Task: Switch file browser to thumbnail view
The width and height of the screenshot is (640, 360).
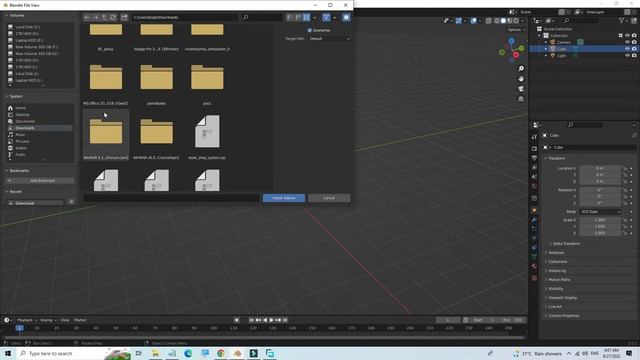Action: click(306, 18)
